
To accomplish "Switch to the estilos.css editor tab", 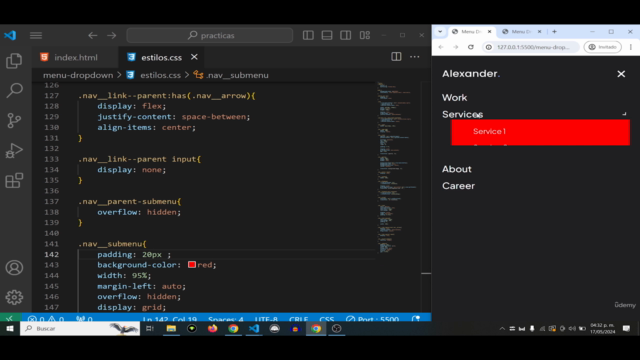I will pos(162,58).
